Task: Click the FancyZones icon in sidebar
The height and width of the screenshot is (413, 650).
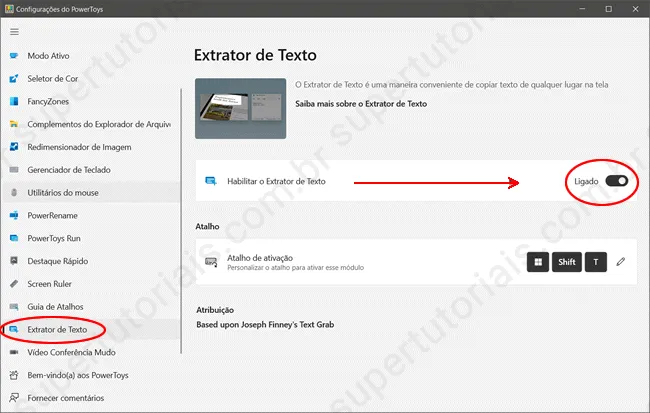Action: pos(14,101)
